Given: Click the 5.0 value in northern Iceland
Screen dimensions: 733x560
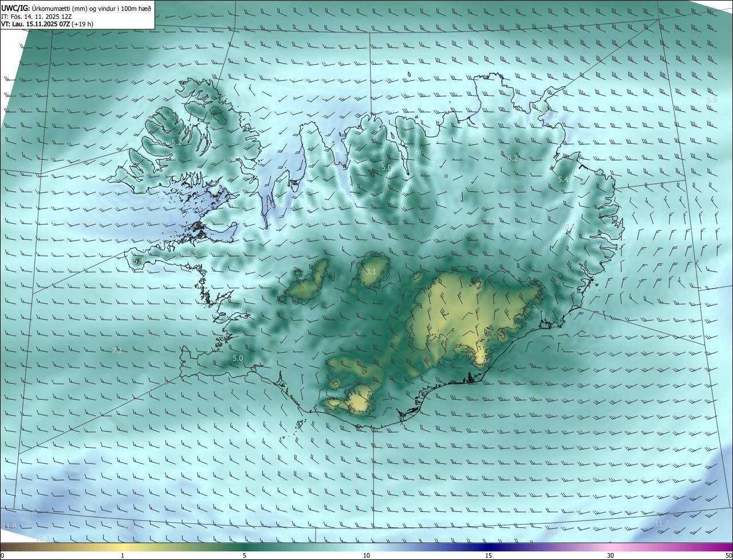Looking at the screenshot, I should pos(387,167).
